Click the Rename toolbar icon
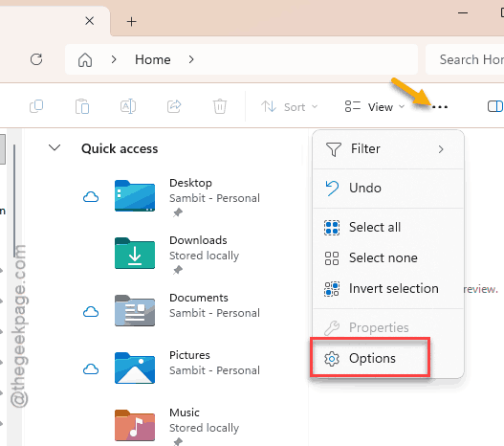504x446 pixels. pos(128,106)
